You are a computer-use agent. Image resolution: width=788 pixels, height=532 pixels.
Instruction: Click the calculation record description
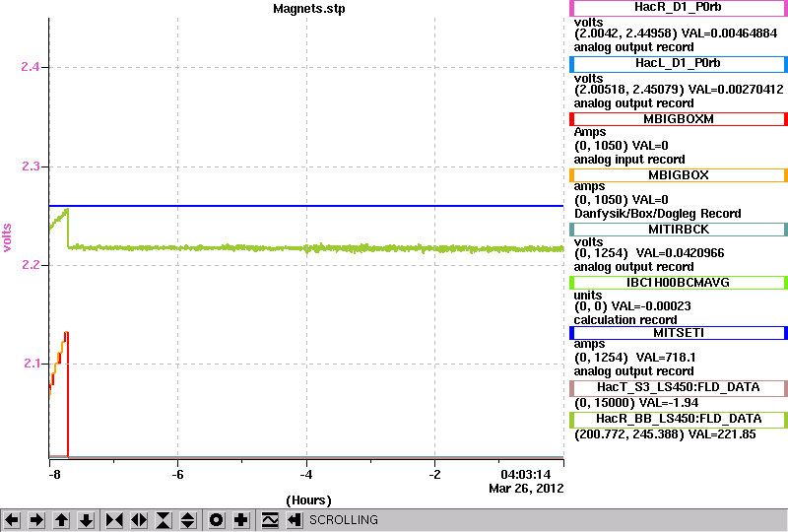pyautogui.click(x=625, y=320)
